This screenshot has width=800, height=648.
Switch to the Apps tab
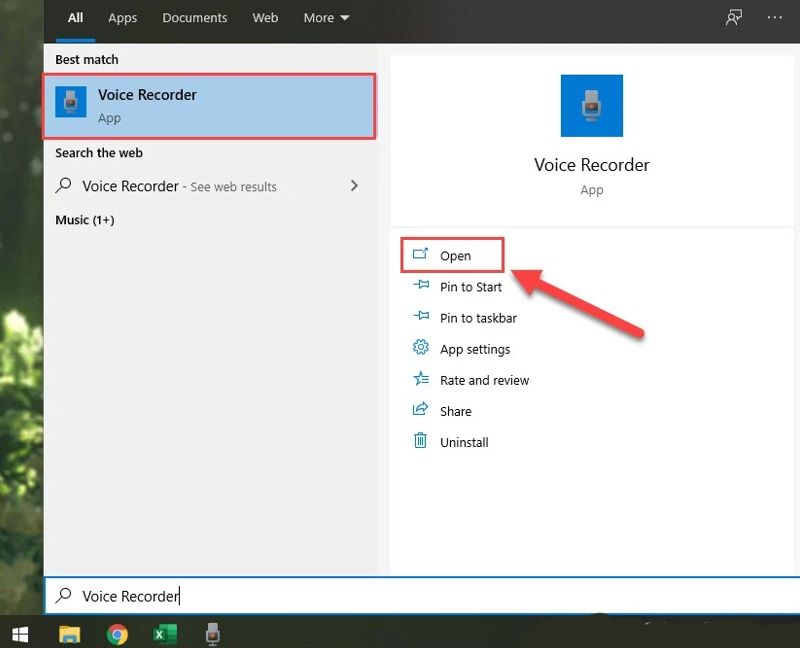[x=123, y=18]
